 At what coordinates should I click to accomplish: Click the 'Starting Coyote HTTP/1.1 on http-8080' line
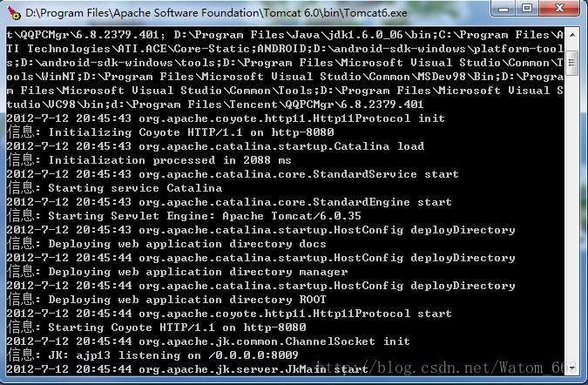coord(157,328)
